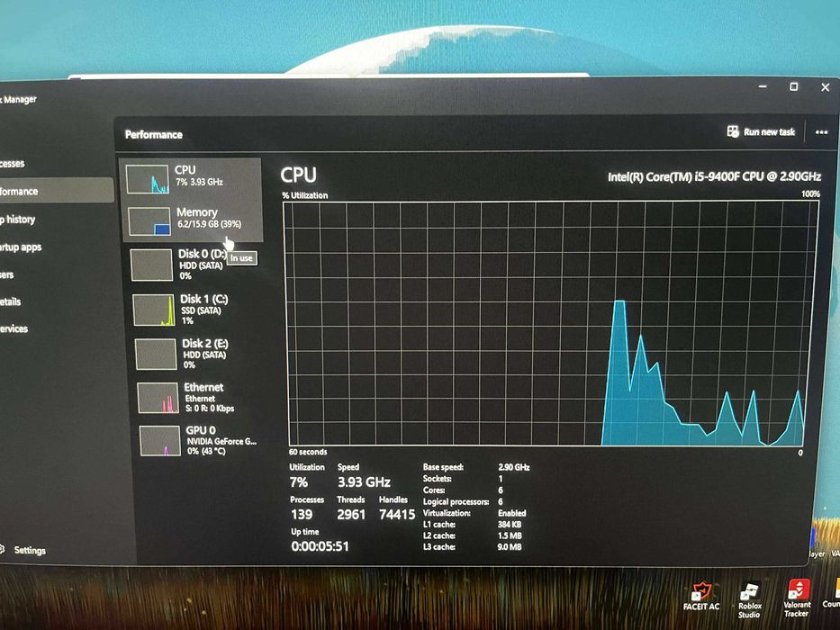The width and height of the screenshot is (840, 630).
Task: Click the Base speed label
Action: (x=443, y=467)
